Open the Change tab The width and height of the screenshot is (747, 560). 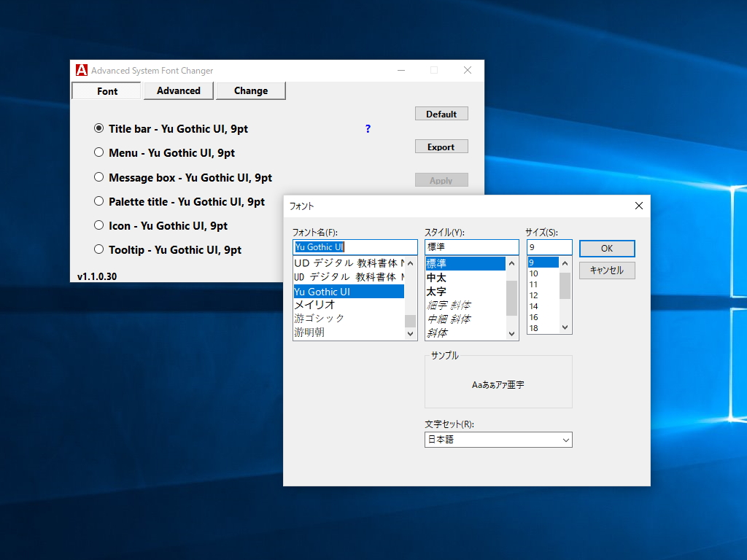251,90
